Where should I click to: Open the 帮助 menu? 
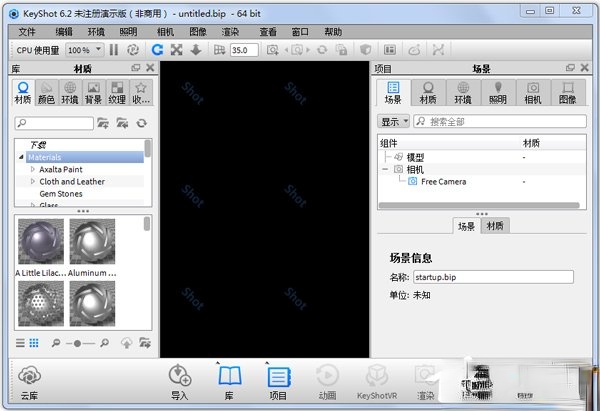pos(333,32)
